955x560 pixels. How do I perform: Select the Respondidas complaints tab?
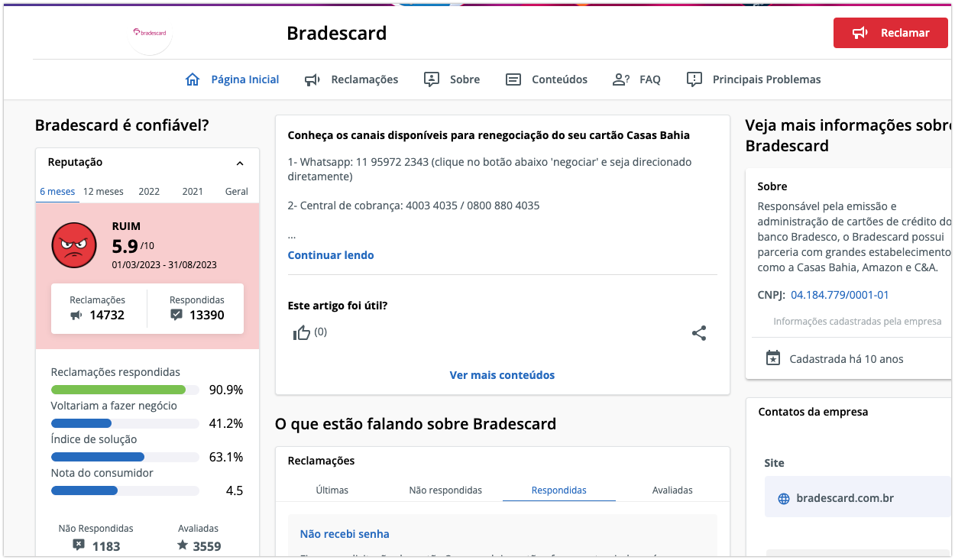pos(559,490)
